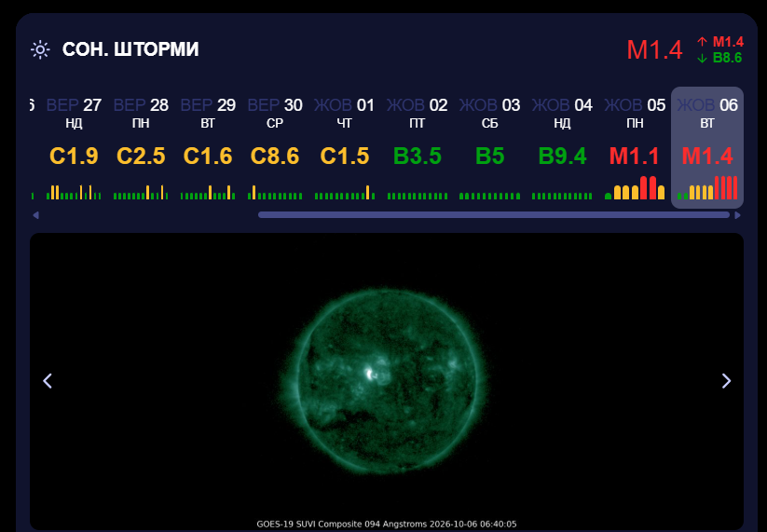Click the B8.6 minimum value
This screenshot has height=532, width=767.
coord(727,58)
